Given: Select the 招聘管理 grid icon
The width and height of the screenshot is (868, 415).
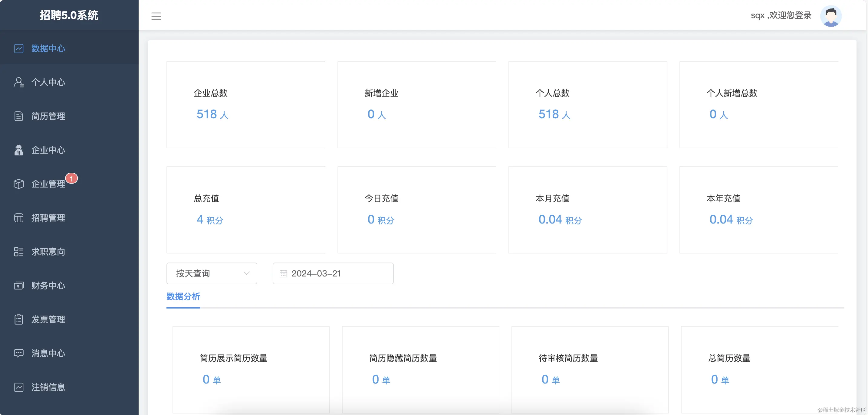Looking at the screenshot, I should click(x=18, y=217).
